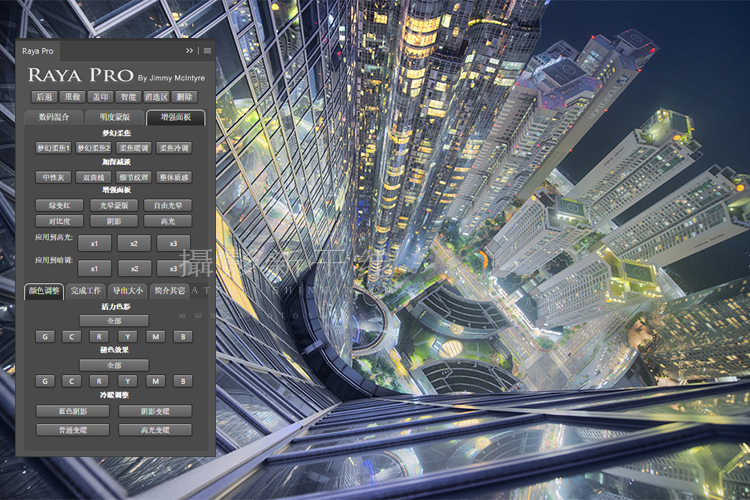750x500 pixels.
Task: Open the 导出大小 tab
Action: tap(128, 291)
